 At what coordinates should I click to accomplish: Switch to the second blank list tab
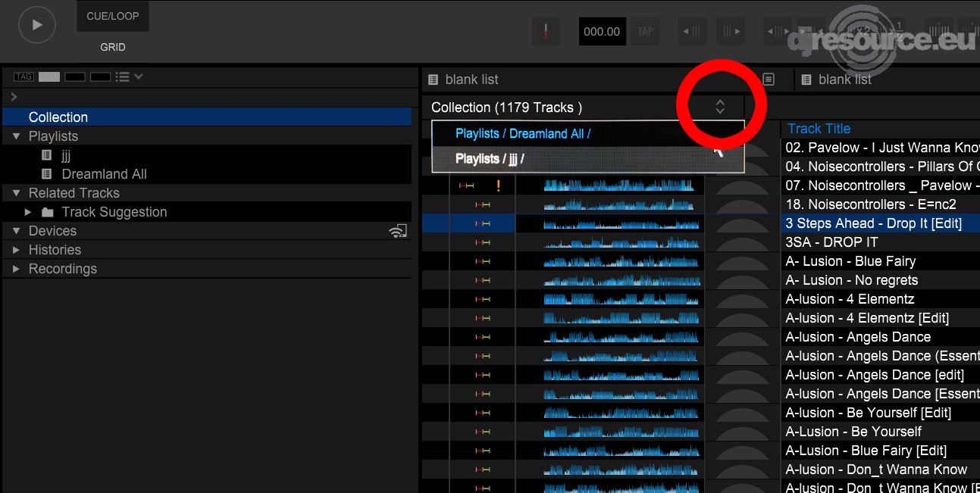(845, 80)
